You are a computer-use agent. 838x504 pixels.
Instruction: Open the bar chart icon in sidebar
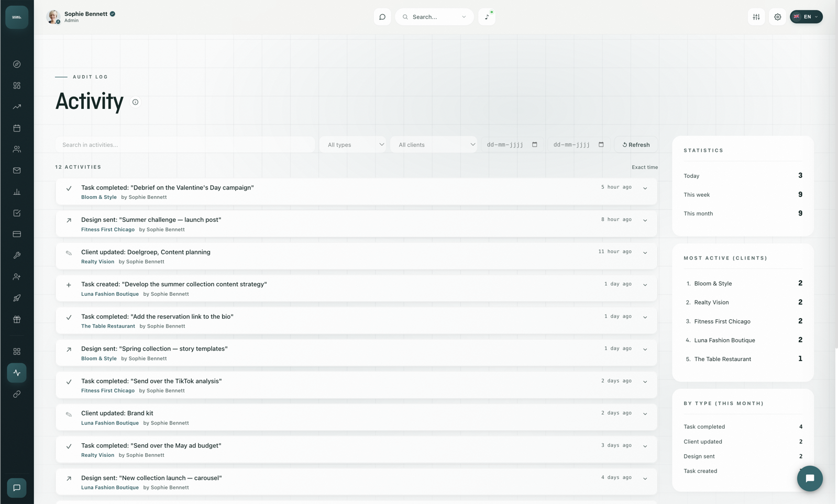(17, 192)
